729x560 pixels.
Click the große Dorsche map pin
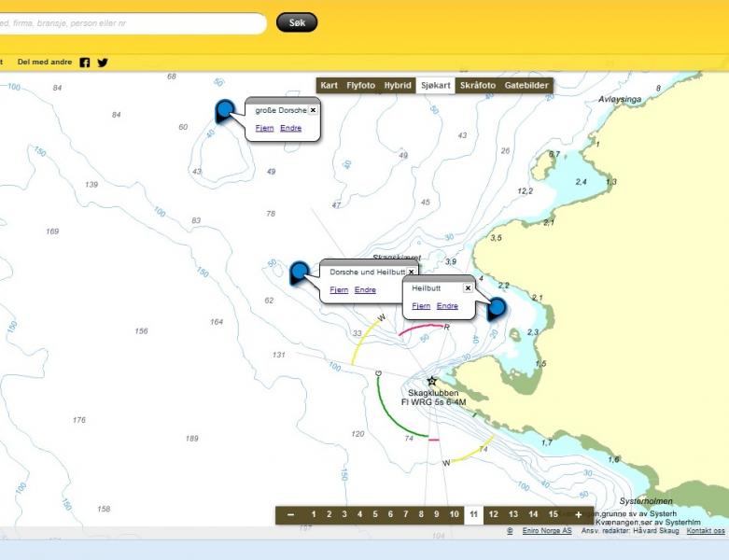225,111
